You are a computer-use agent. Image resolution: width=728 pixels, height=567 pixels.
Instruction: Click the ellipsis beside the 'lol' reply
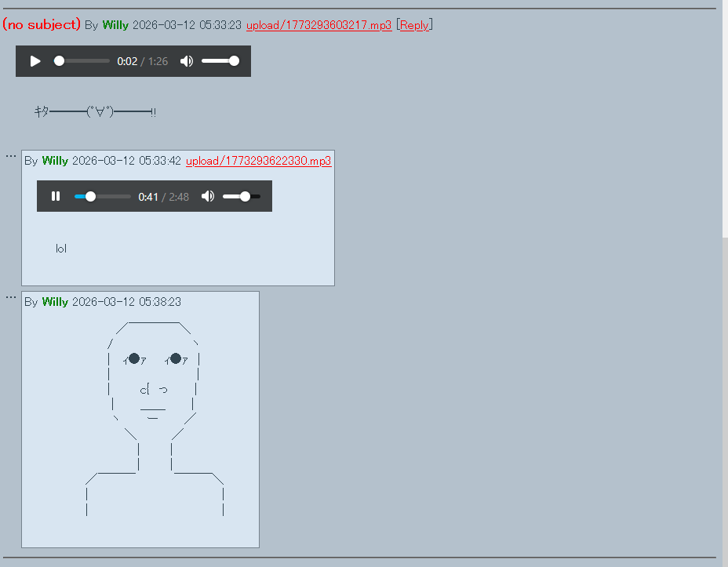(x=11, y=155)
